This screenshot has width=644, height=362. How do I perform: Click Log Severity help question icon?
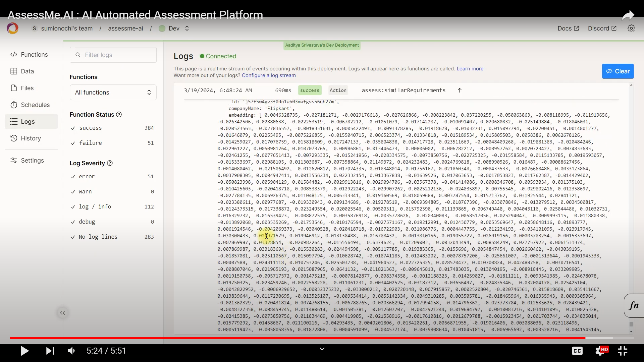110,163
